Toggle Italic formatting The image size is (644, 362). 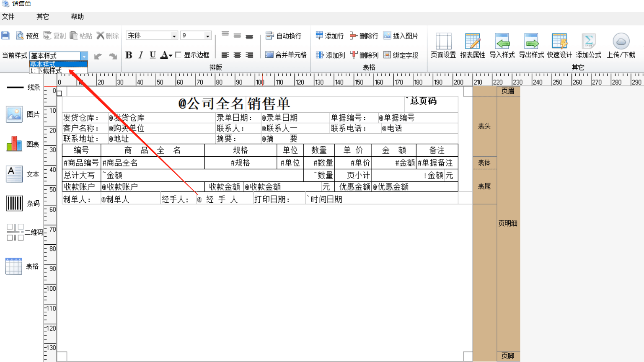coord(141,55)
